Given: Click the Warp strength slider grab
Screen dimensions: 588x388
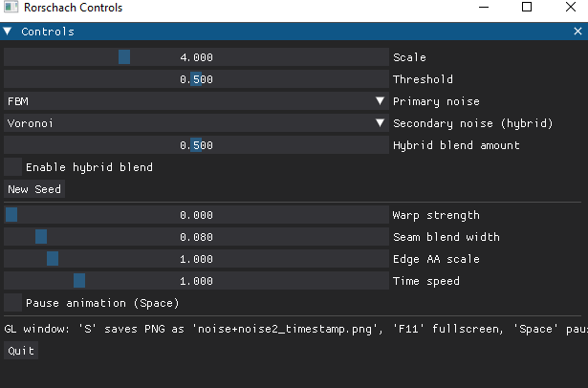Looking at the screenshot, I should click(x=11, y=215).
